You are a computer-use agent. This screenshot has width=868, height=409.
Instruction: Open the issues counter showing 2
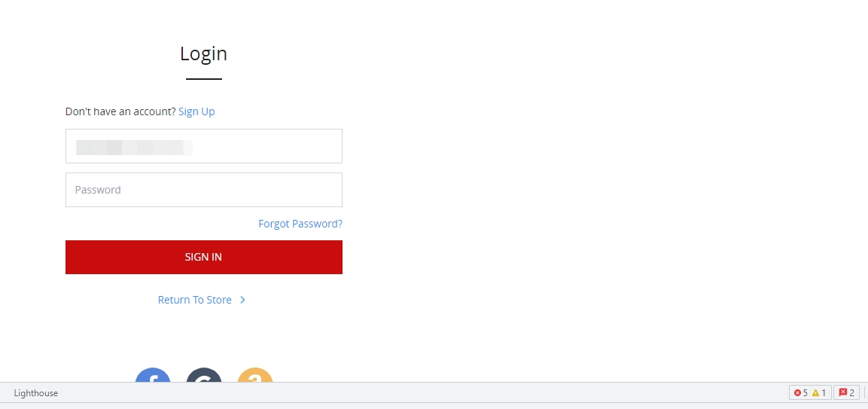pyautogui.click(x=846, y=393)
